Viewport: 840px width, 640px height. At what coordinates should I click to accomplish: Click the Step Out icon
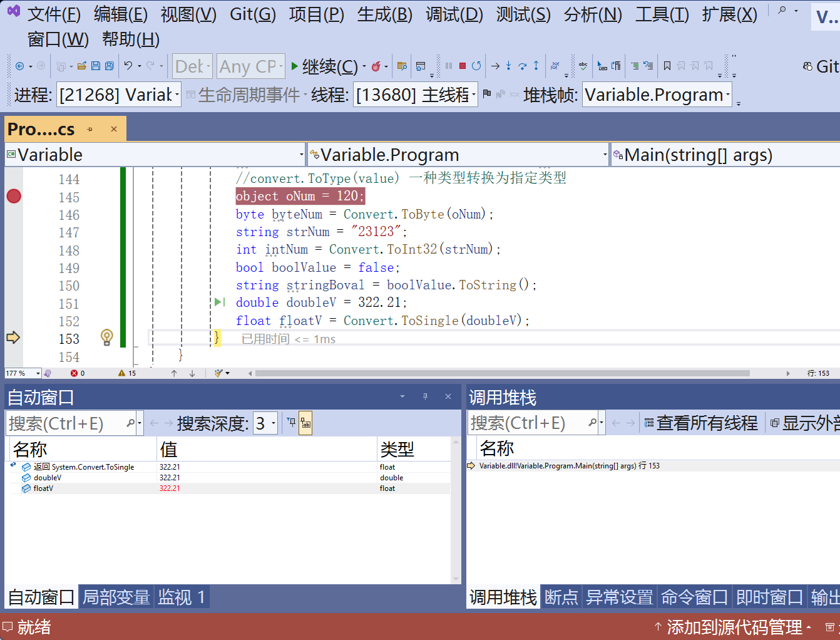[x=536, y=65]
